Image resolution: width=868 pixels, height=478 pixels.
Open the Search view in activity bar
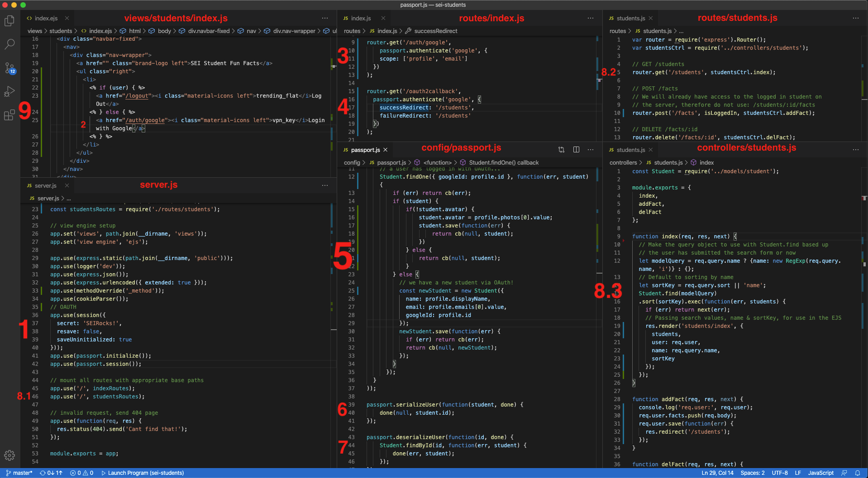(10, 44)
